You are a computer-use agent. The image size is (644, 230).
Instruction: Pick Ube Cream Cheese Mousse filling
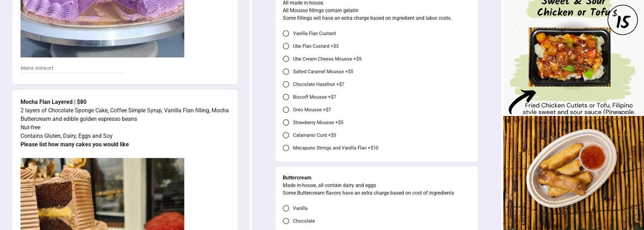tap(286, 59)
